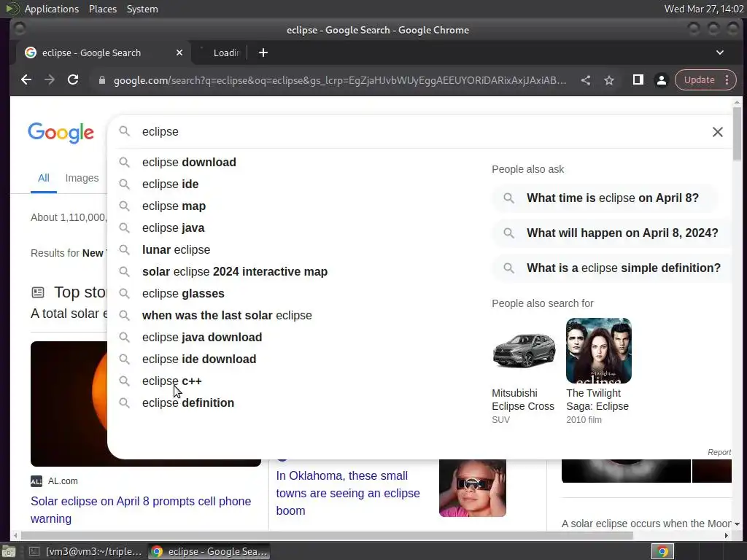
Task: Click the AL.com source label
Action: click(x=63, y=481)
